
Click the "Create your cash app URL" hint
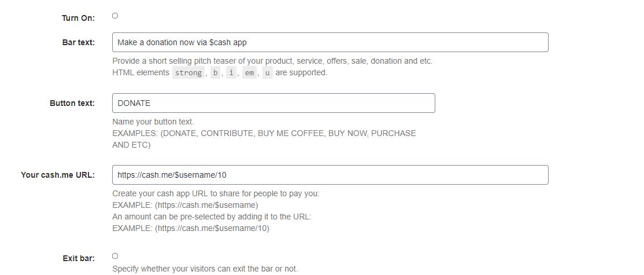coord(215,193)
